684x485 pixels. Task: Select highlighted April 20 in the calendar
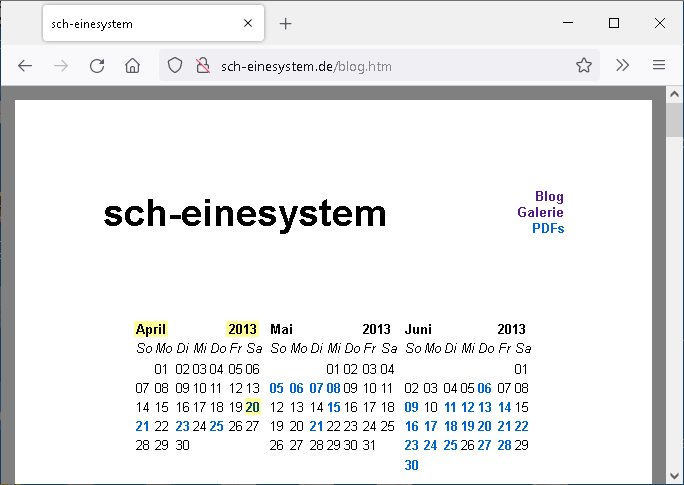click(252, 407)
